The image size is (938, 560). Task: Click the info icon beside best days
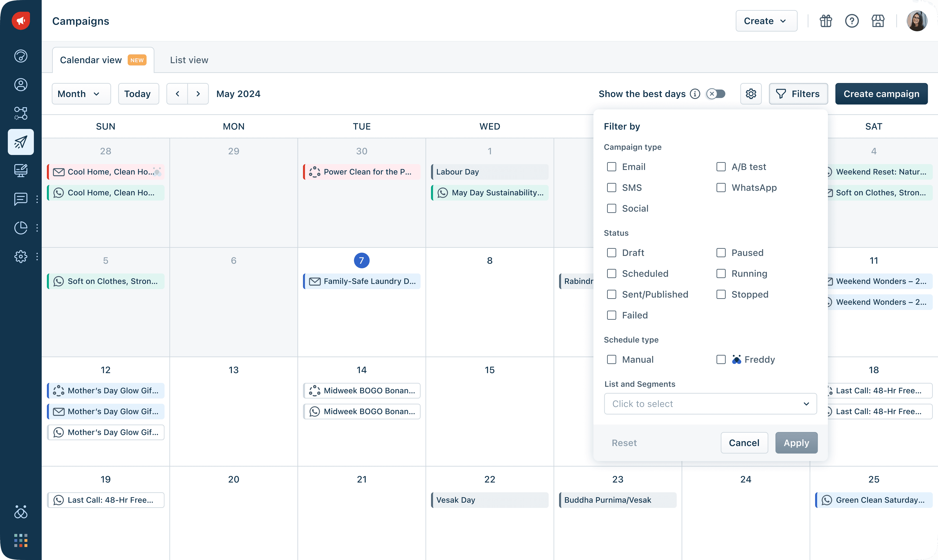click(x=695, y=94)
